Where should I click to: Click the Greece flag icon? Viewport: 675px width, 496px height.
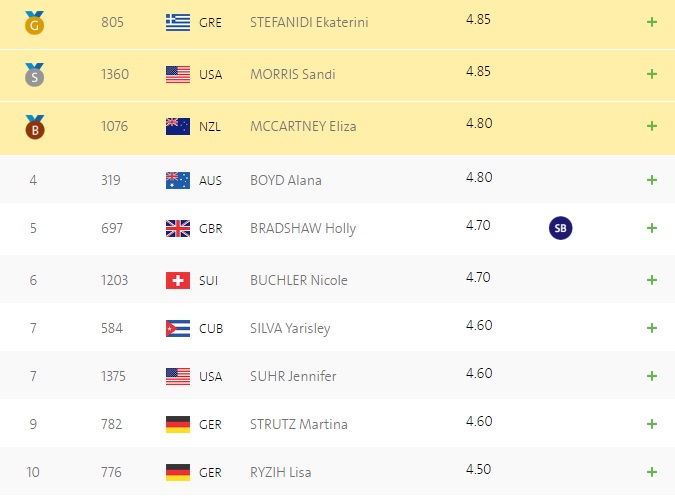click(178, 22)
